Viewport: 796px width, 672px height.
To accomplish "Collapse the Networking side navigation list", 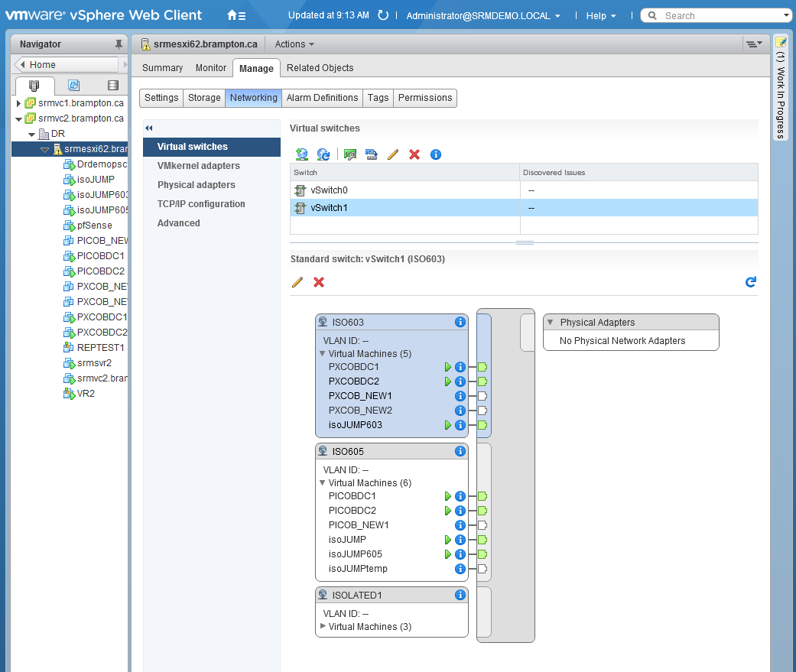I will tap(149, 128).
